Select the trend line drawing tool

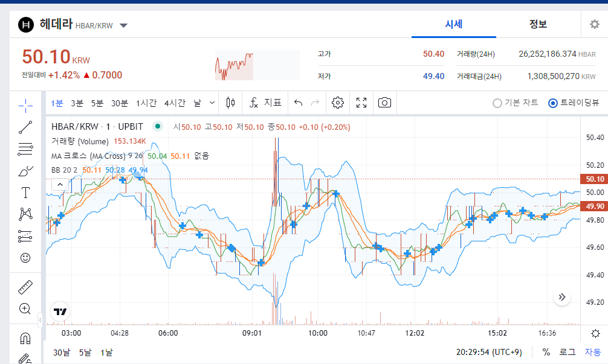pos(25,127)
